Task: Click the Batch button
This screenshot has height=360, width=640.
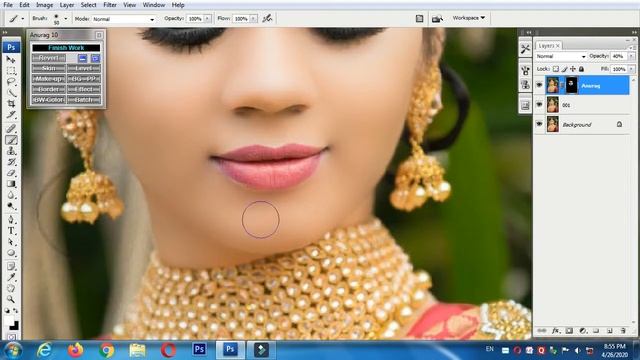Action: [84, 100]
